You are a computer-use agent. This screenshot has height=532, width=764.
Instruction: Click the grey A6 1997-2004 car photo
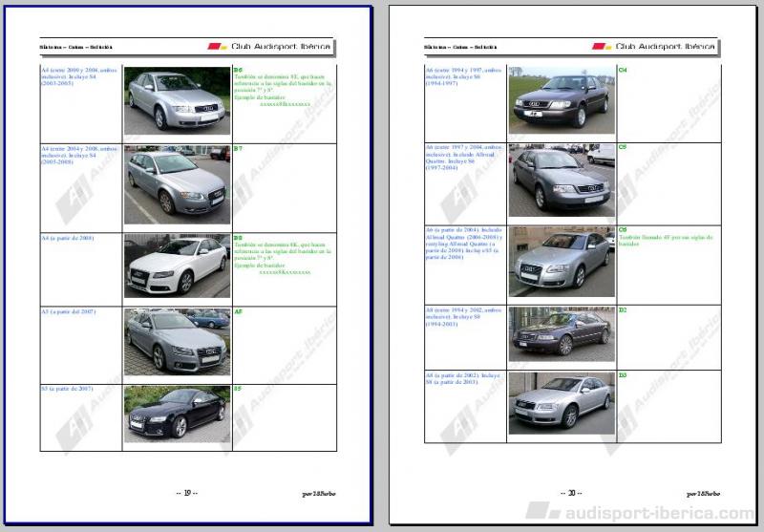coord(562,181)
